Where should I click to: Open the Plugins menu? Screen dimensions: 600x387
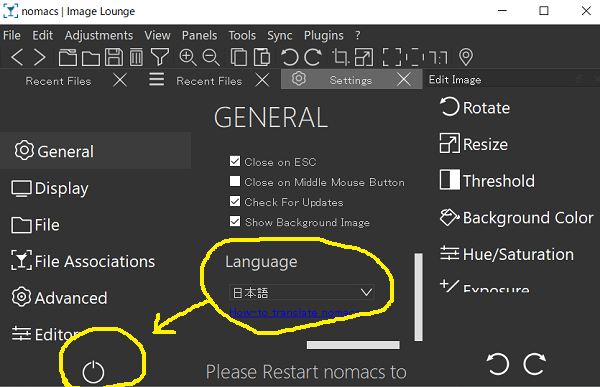click(324, 36)
